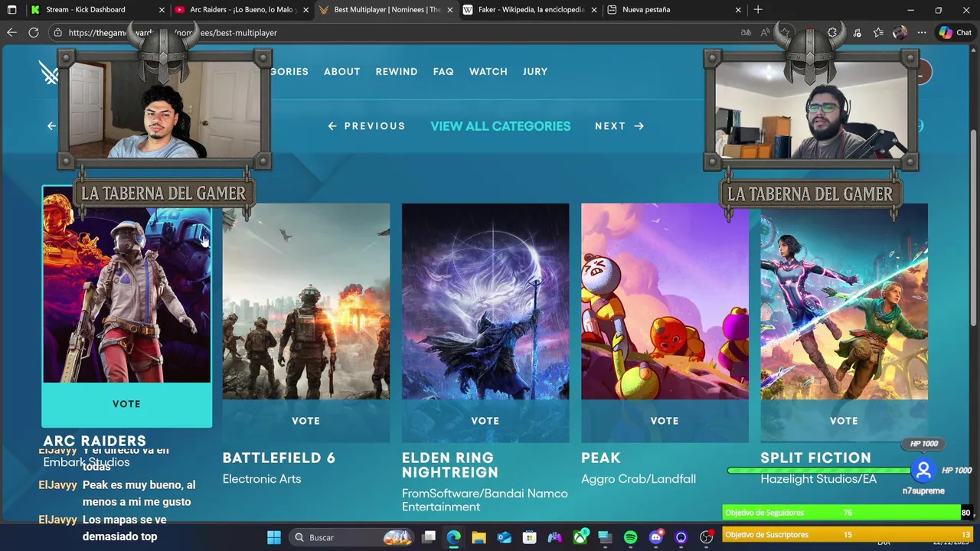This screenshot has height=551, width=980.
Task: Close the Faker - Wikipedia tab
Action: pyautogui.click(x=594, y=10)
